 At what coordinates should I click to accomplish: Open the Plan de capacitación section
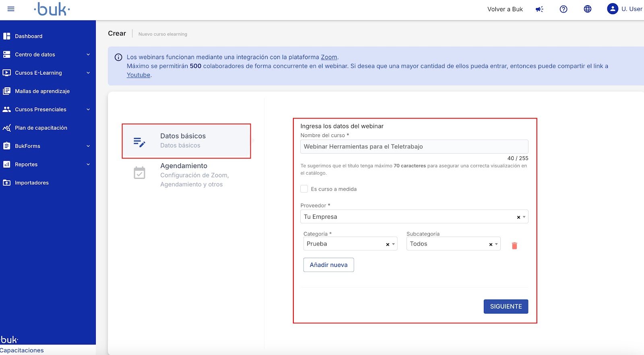[x=41, y=128]
